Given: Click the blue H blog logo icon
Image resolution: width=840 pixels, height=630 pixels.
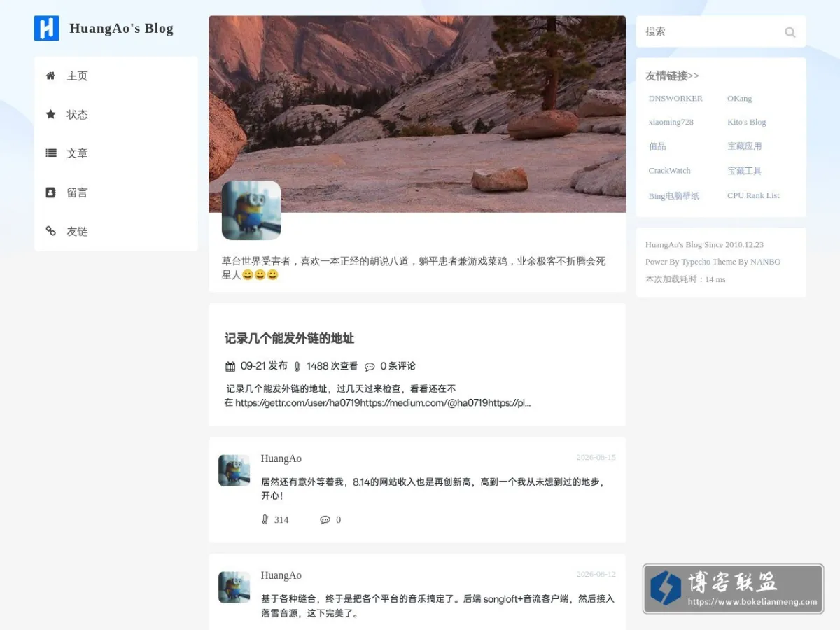Looking at the screenshot, I should pos(46,28).
